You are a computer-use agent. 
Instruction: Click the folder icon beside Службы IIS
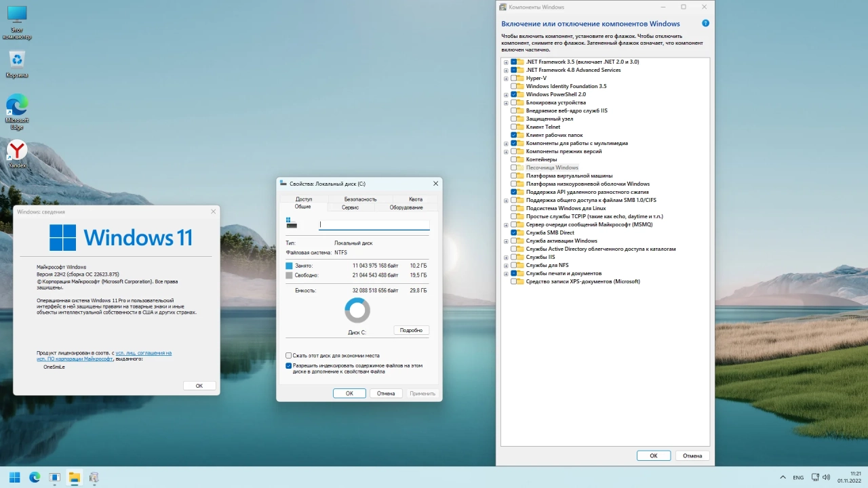coord(521,257)
